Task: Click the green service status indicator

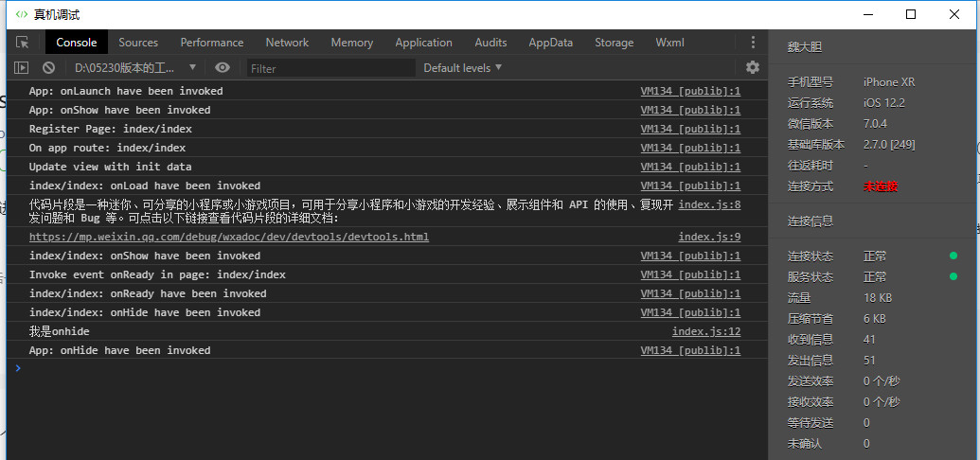Action: click(x=953, y=276)
